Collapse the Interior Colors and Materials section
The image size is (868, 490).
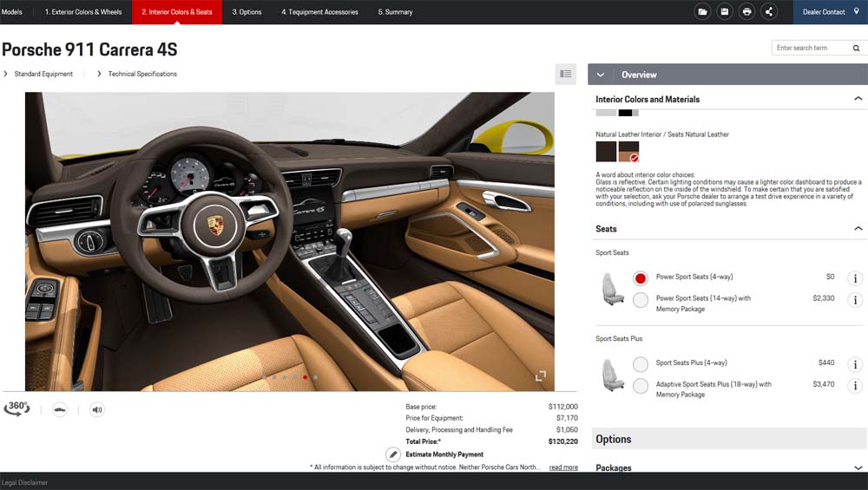[x=858, y=99]
